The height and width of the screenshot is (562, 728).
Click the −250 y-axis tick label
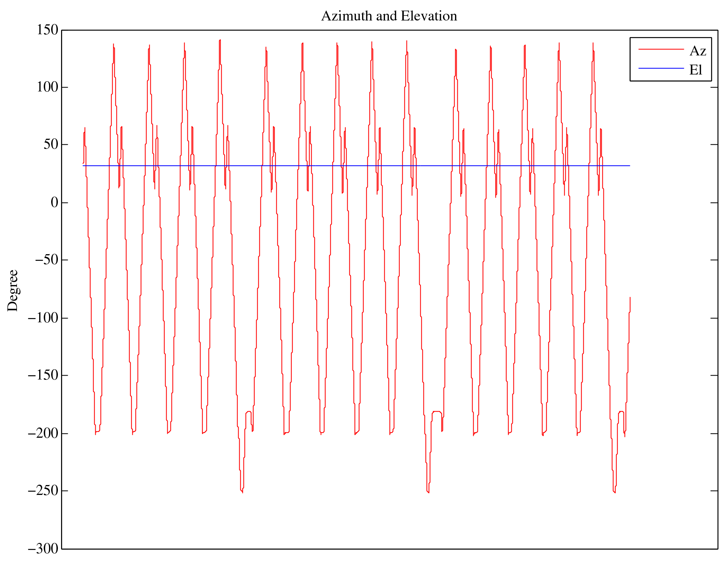click(x=42, y=491)
